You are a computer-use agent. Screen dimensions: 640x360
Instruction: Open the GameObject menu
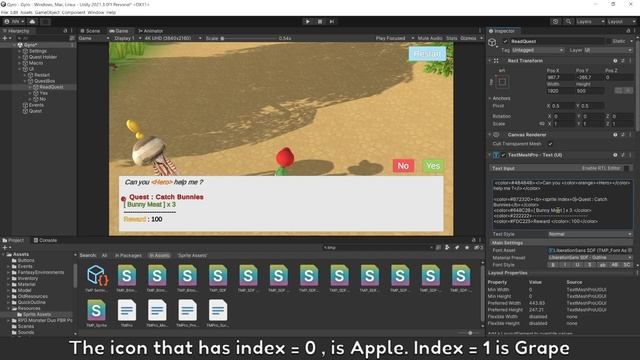tap(47, 13)
